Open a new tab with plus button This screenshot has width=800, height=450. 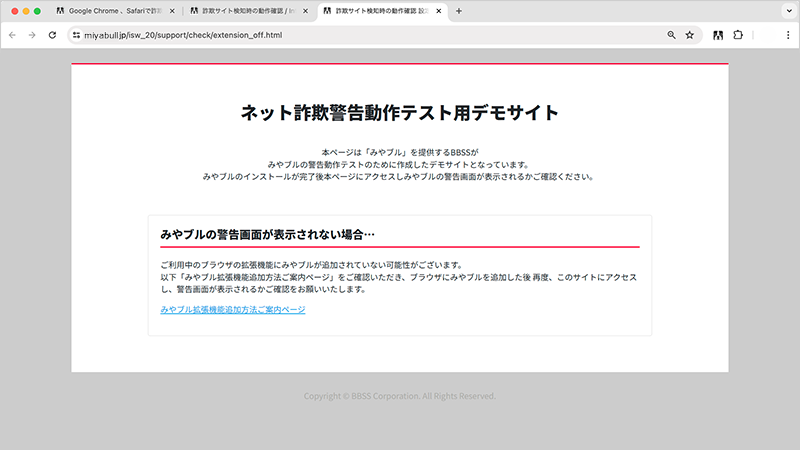coord(459,11)
